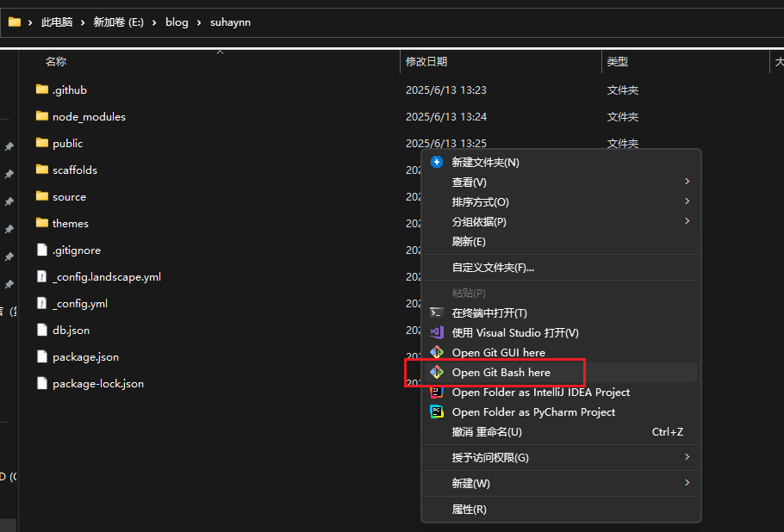
Task: Click the Git GUI icon in context menu
Action: point(437,352)
